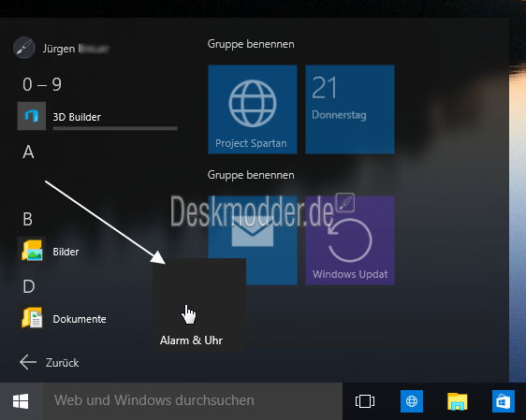Select the Bilder entry text

pyautogui.click(x=66, y=252)
